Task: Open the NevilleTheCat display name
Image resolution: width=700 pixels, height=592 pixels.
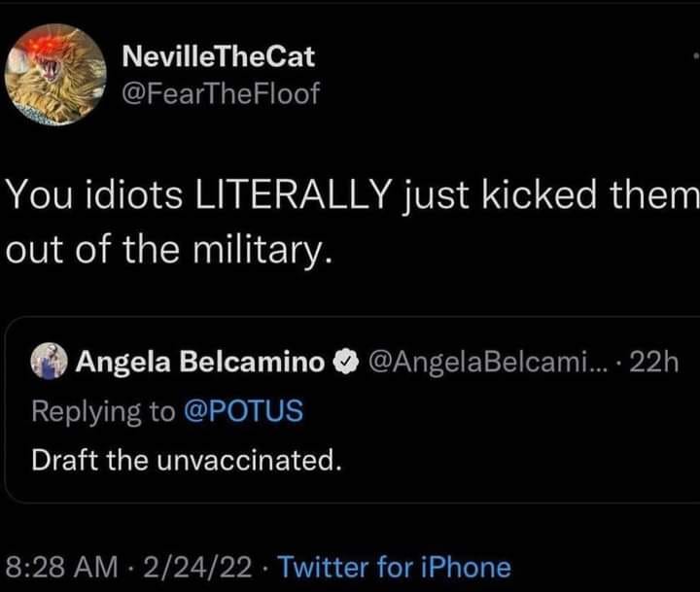Action: coord(219,57)
